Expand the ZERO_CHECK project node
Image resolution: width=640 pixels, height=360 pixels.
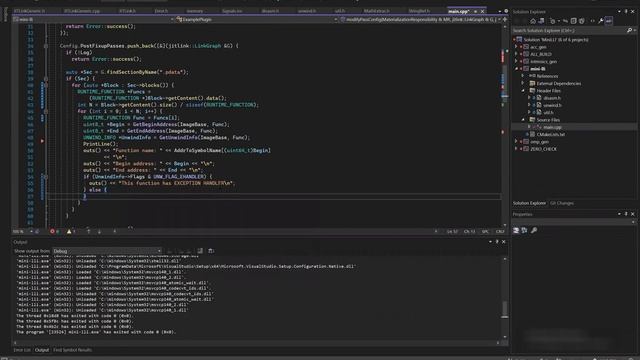click(x=516, y=149)
